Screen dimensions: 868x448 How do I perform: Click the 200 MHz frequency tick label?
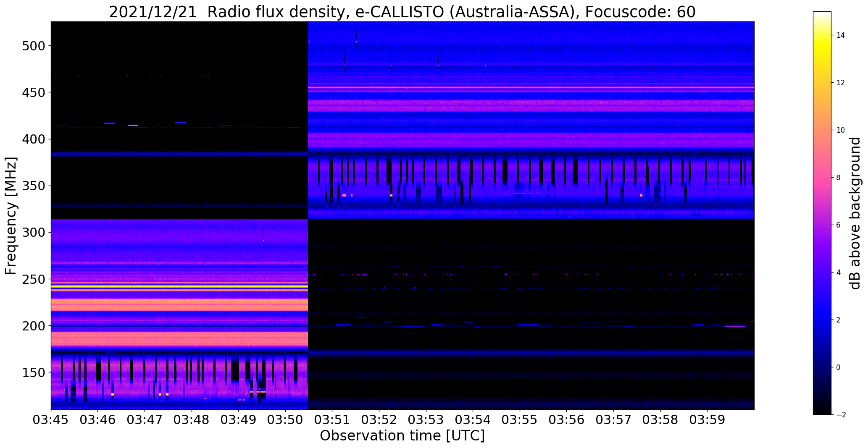33,326
